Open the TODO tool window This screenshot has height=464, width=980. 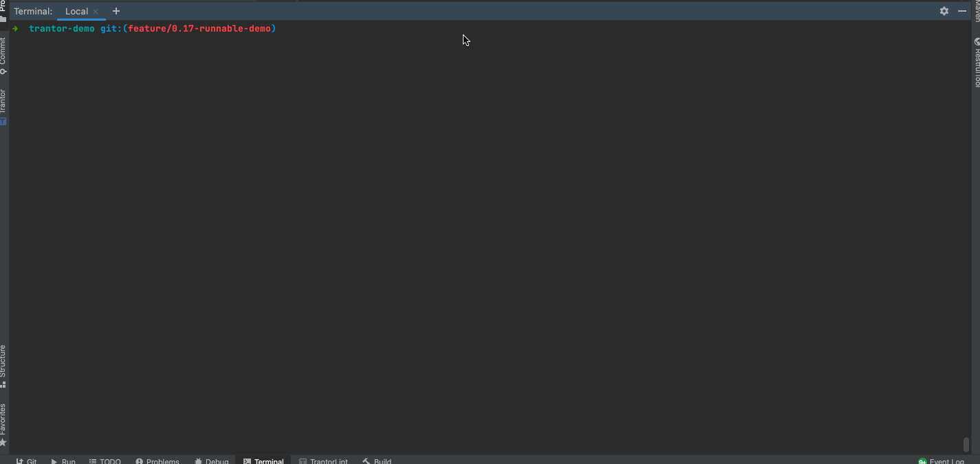coord(105,461)
